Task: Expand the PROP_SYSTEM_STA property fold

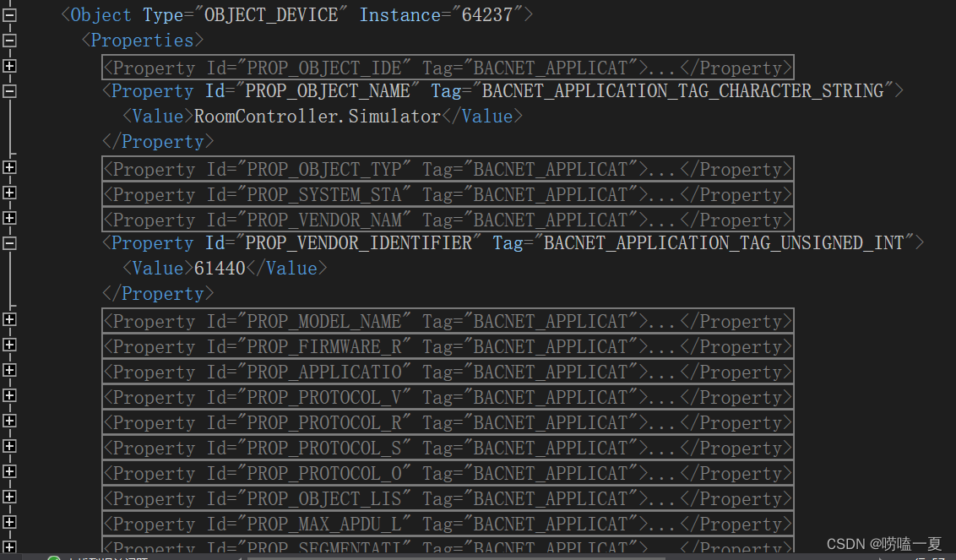Action: (x=9, y=193)
